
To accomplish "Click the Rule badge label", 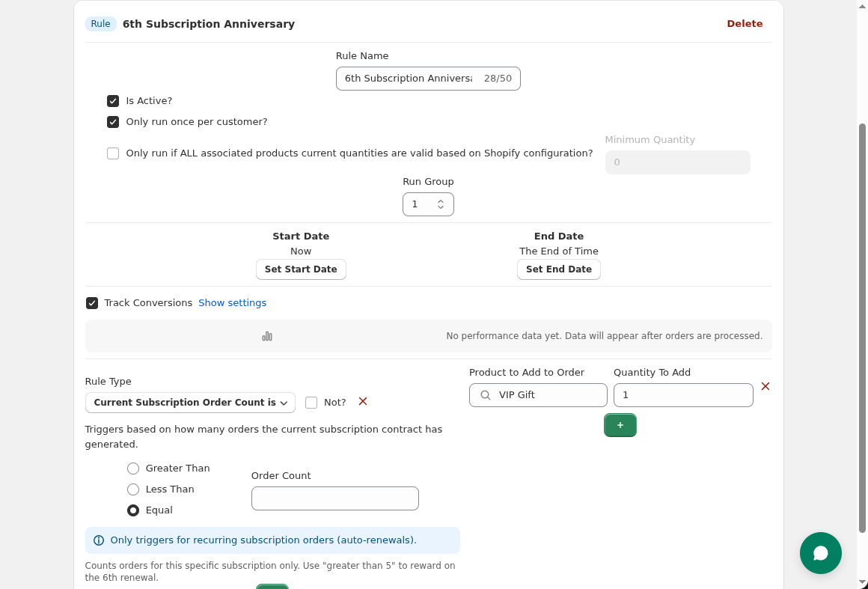I will pyautogui.click(x=100, y=23).
